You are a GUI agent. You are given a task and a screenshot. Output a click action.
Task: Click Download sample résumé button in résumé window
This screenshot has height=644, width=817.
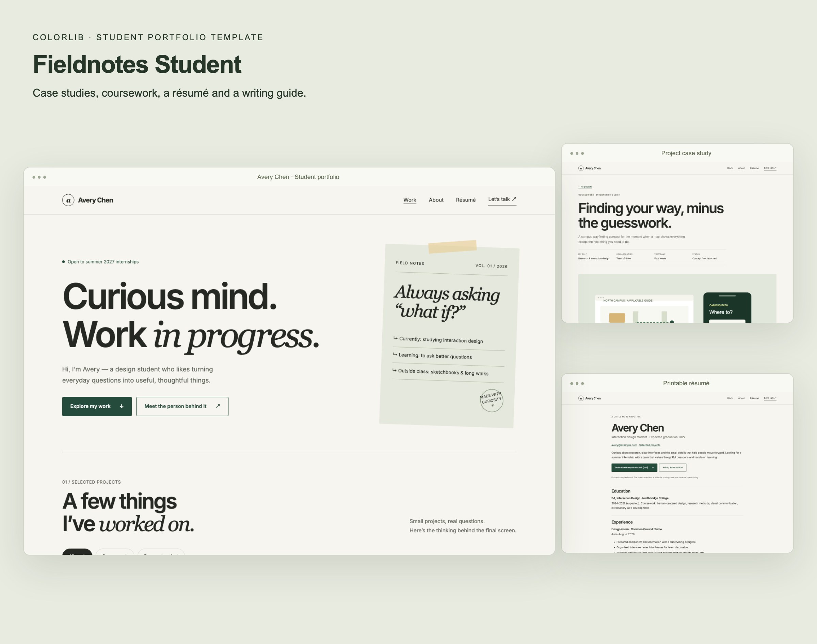[634, 468]
